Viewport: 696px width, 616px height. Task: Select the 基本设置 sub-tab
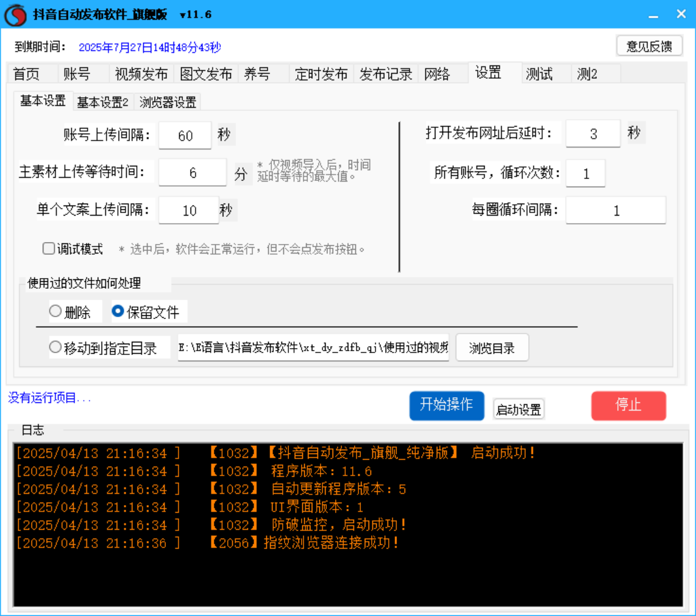coord(43,101)
